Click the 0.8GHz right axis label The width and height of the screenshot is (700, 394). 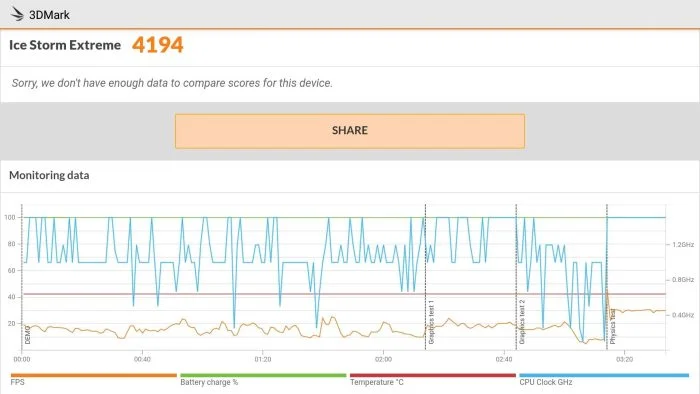(683, 280)
